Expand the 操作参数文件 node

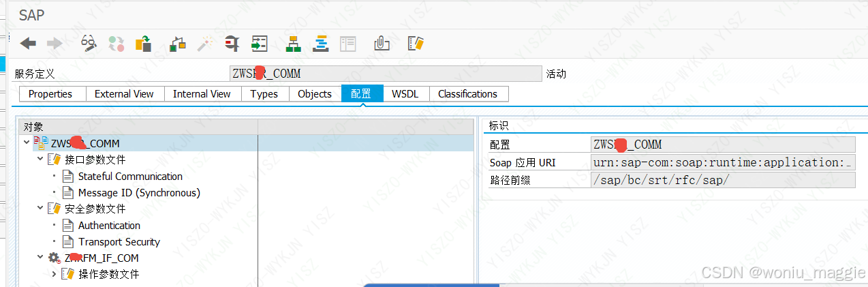click(54, 274)
